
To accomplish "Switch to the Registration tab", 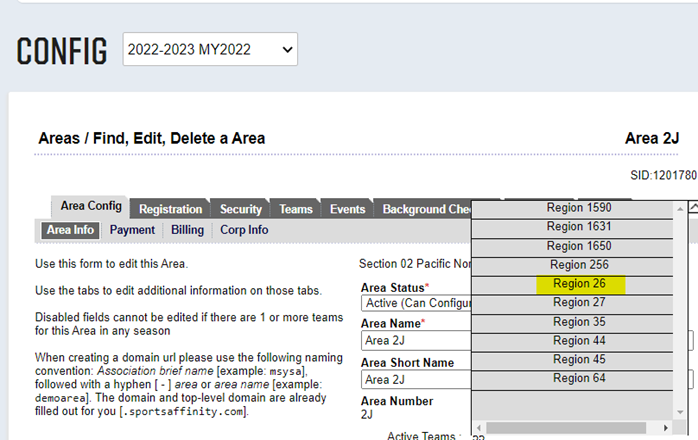I will (x=170, y=209).
